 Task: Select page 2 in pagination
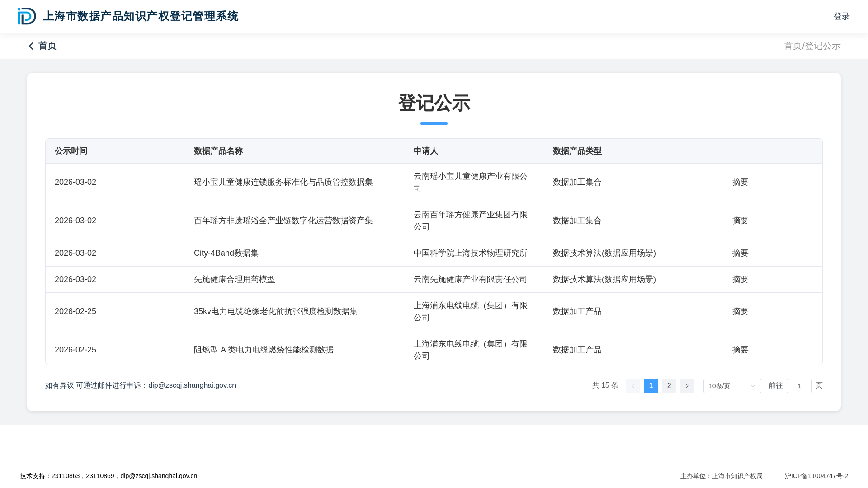point(669,385)
